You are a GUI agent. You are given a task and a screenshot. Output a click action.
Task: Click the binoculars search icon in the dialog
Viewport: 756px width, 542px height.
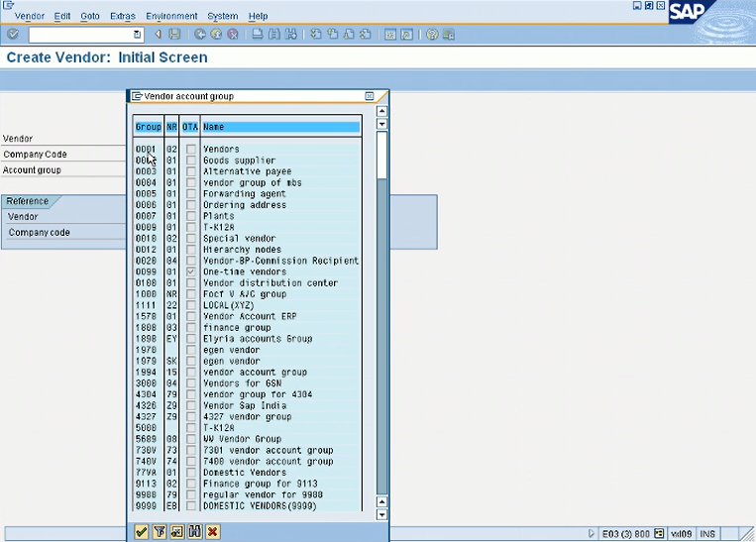[195, 531]
